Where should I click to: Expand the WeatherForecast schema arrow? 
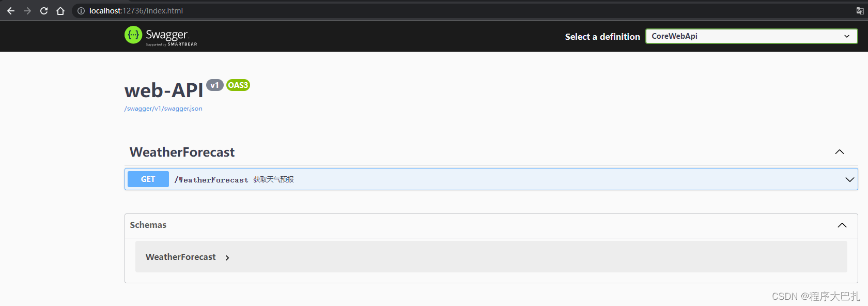(x=227, y=257)
